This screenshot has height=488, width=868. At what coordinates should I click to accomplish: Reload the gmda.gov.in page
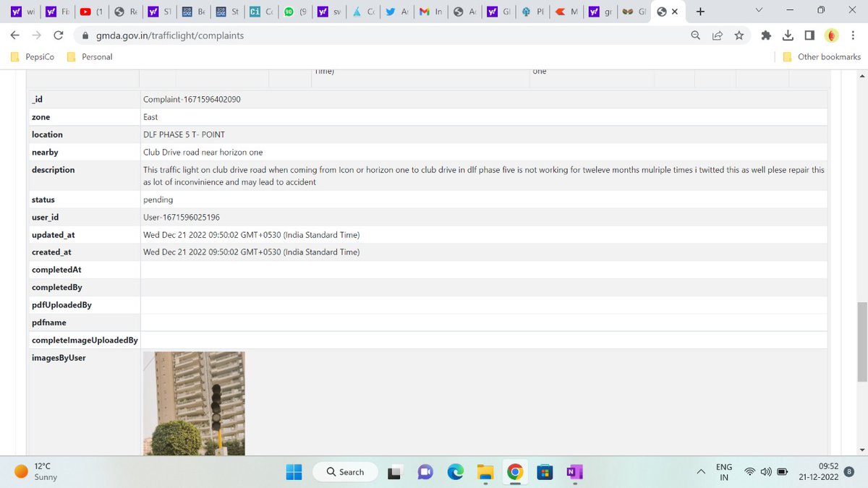pyautogui.click(x=59, y=35)
